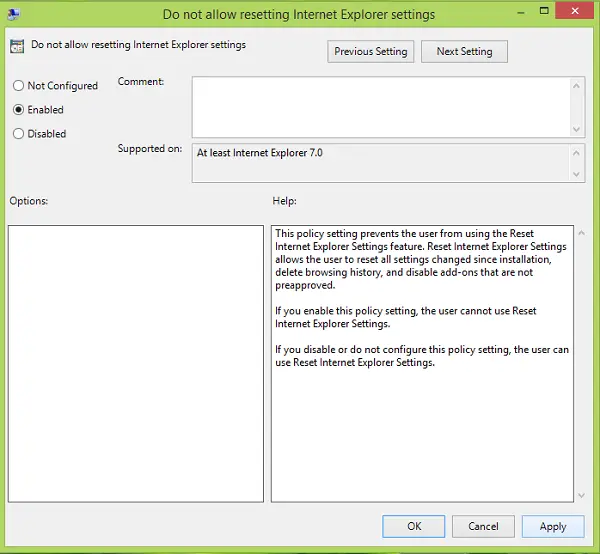This screenshot has height=554, width=600.
Task: Close the policy window with red X
Action: point(574,11)
